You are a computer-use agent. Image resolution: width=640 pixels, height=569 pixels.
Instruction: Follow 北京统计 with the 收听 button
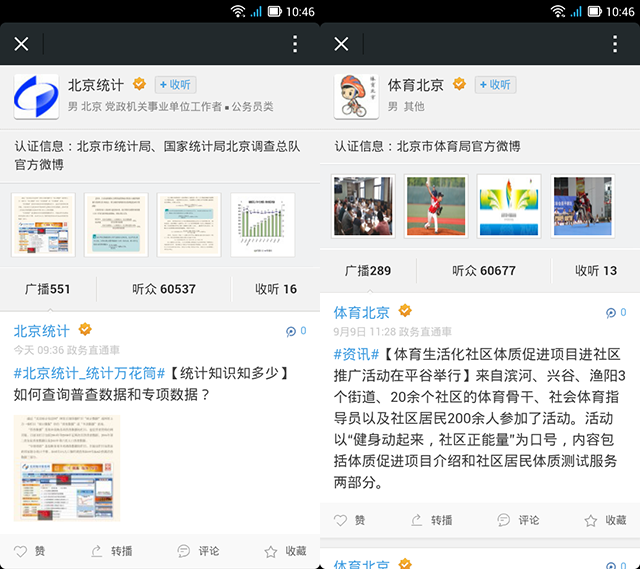tap(174, 85)
